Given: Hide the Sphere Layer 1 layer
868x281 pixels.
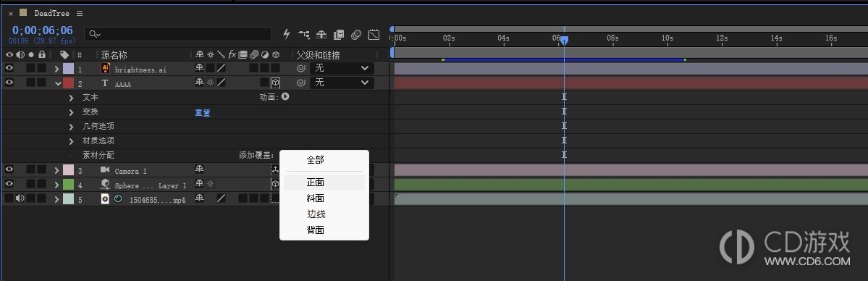Looking at the screenshot, I should [9, 184].
